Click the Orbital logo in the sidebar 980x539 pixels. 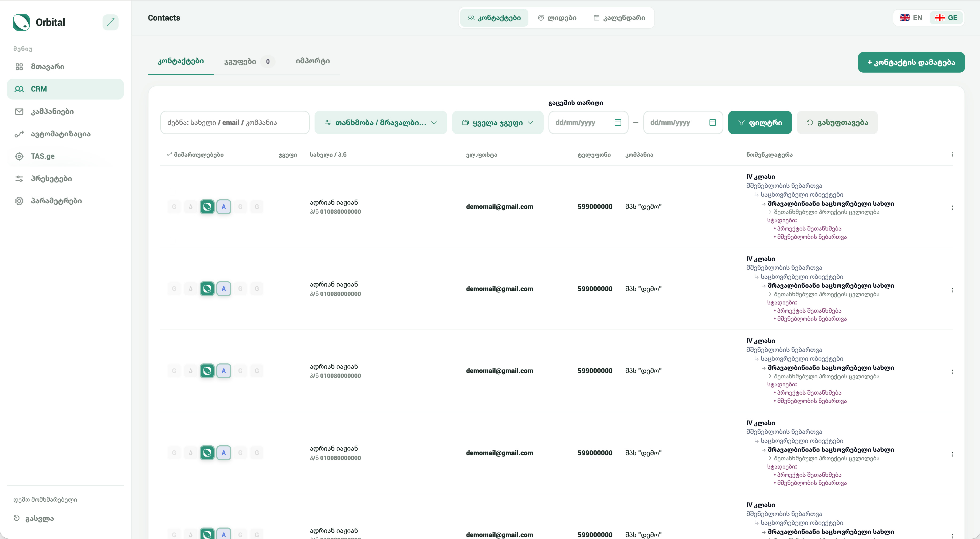[x=21, y=22]
